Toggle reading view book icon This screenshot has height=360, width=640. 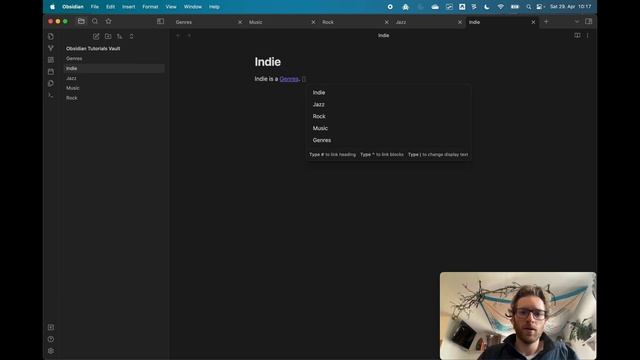[x=577, y=36]
